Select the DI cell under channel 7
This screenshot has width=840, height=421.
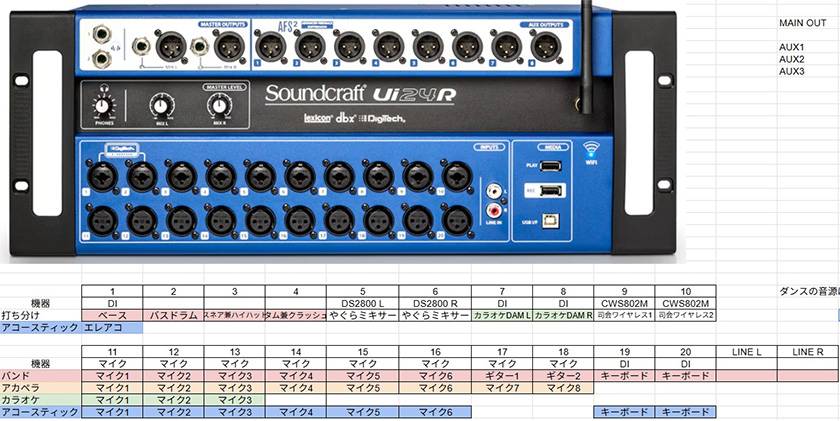coord(502,304)
